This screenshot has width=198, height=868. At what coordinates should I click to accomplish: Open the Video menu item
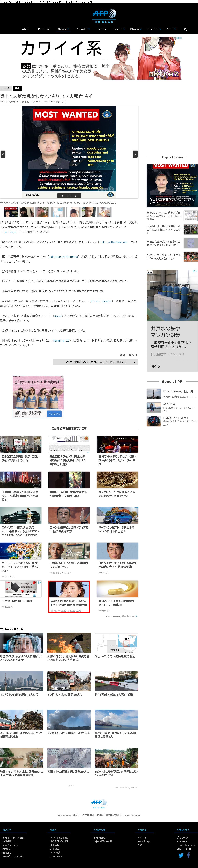pos(103,29)
